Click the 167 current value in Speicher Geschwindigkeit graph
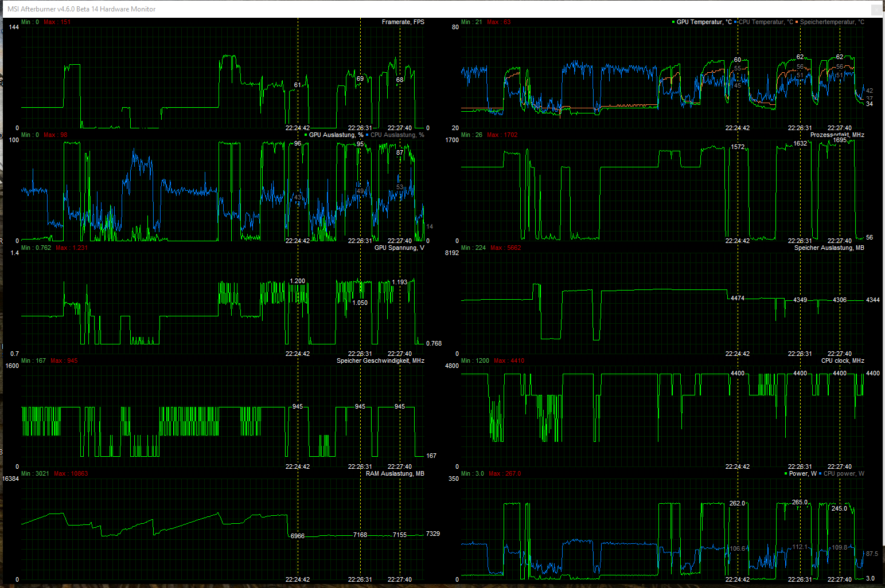 431,456
